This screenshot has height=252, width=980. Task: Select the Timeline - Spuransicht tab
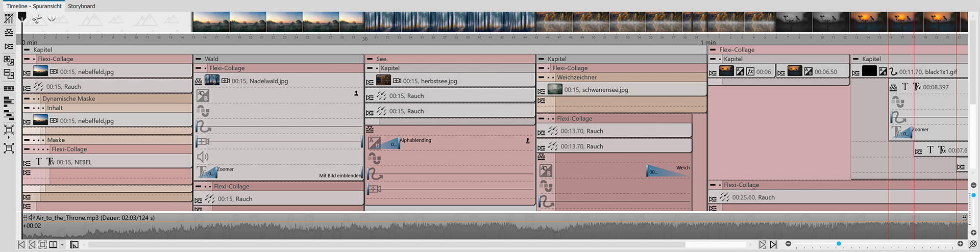click(x=34, y=6)
